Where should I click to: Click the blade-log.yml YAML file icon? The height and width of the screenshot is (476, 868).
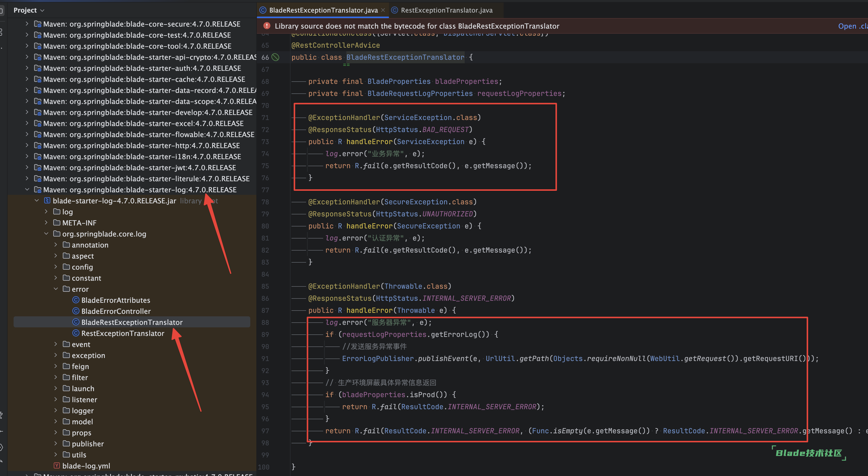click(x=57, y=465)
